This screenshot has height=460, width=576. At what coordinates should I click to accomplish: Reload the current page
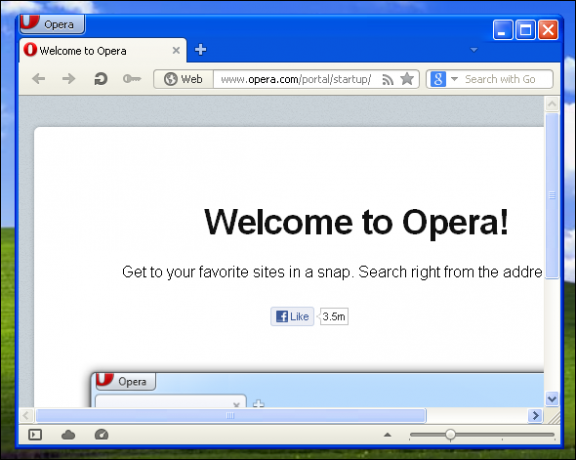pyautogui.click(x=100, y=79)
